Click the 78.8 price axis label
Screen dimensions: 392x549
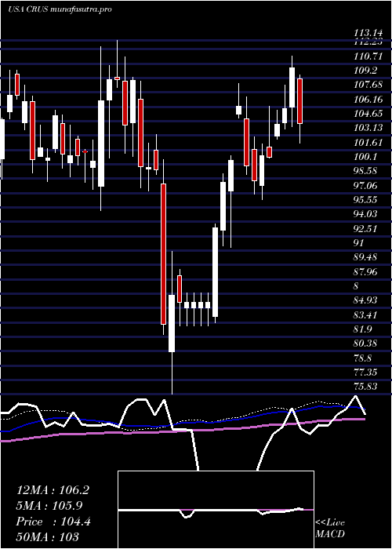pos(363,358)
